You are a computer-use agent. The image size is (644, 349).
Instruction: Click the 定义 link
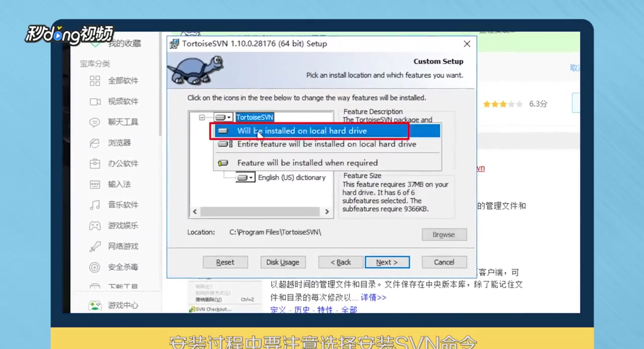(x=278, y=310)
